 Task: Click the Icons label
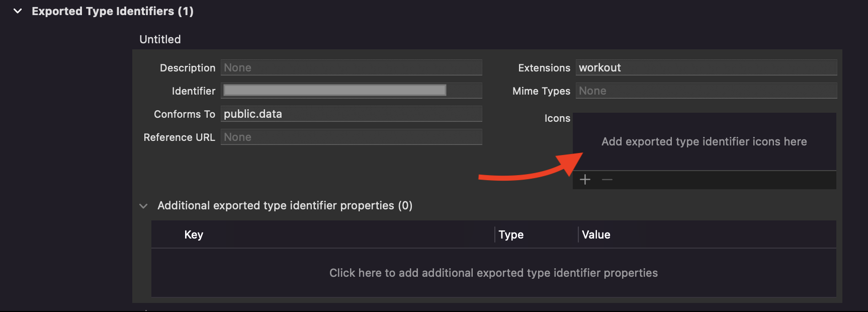[x=557, y=118]
